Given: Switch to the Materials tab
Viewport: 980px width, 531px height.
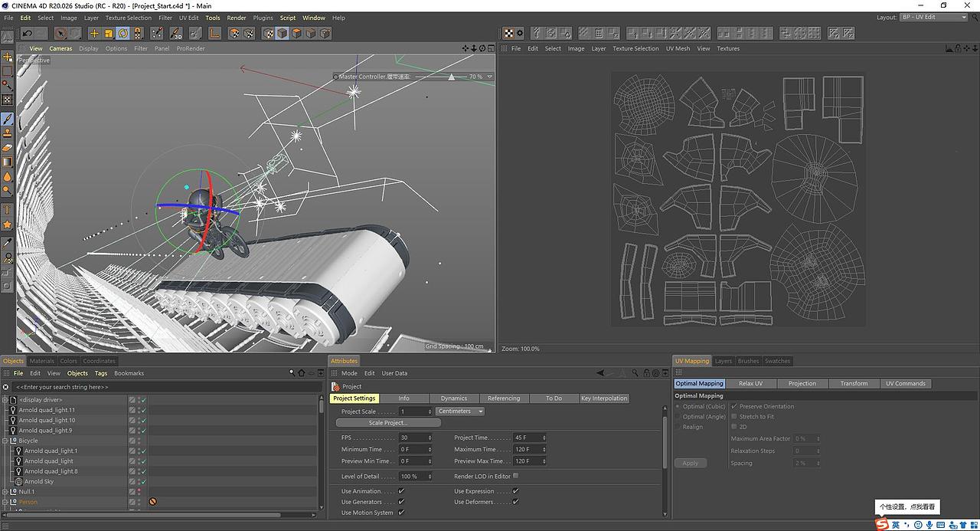Looking at the screenshot, I should pyautogui.click(x=41, y=361).
